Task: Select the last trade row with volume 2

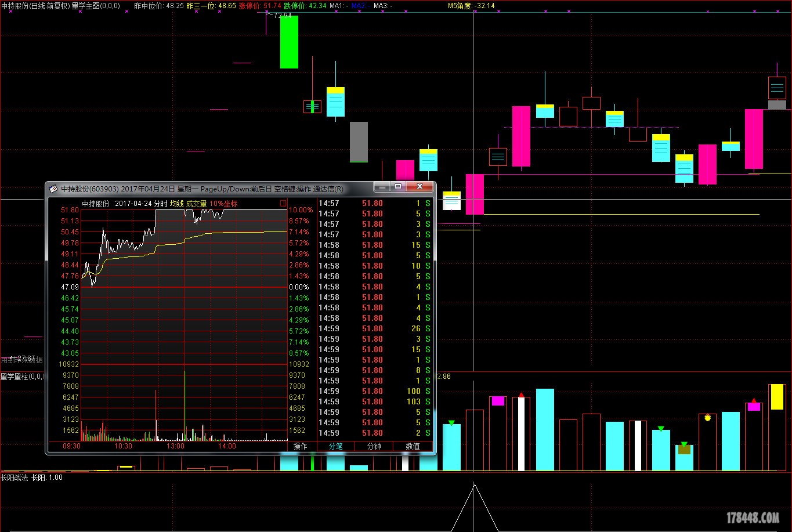Action: [375, 433]
